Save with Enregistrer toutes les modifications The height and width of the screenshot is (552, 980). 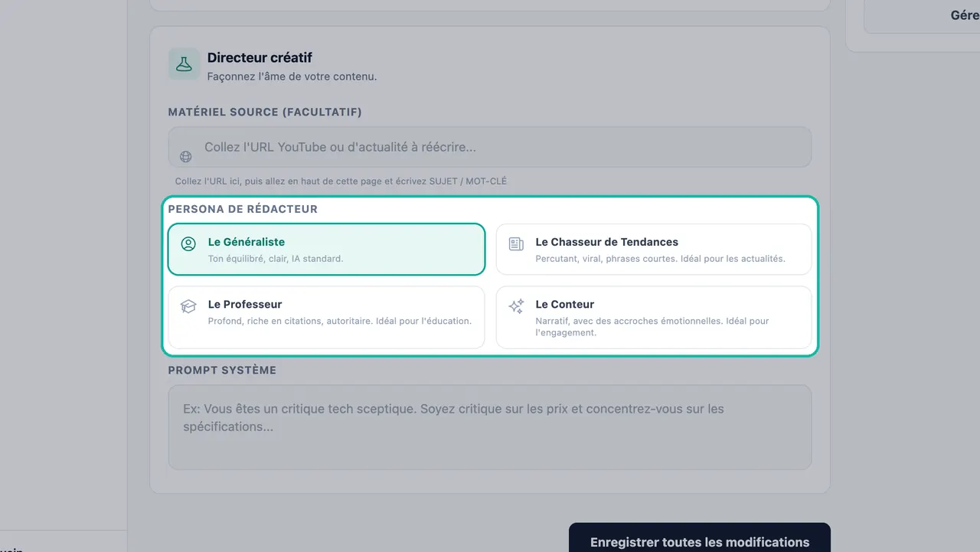pyautogui.click(x=700, y=537)
